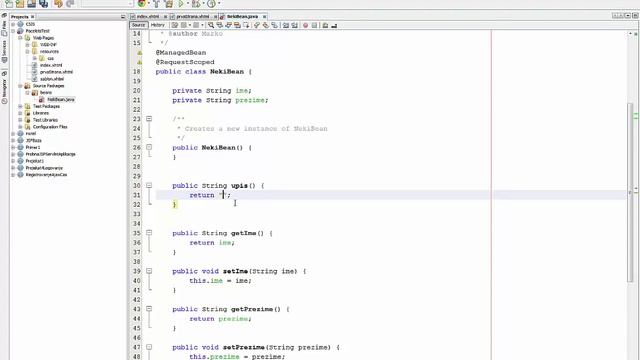Click Previous Bookmark editor icon
The width and height of the screenshot is (640, 360).
pos(257,25)
